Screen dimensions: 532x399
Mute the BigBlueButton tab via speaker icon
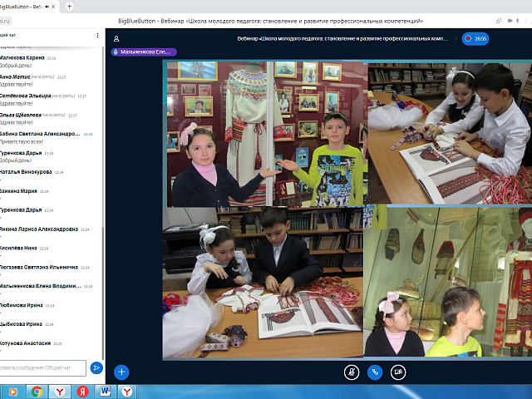(x=47, y=7)
